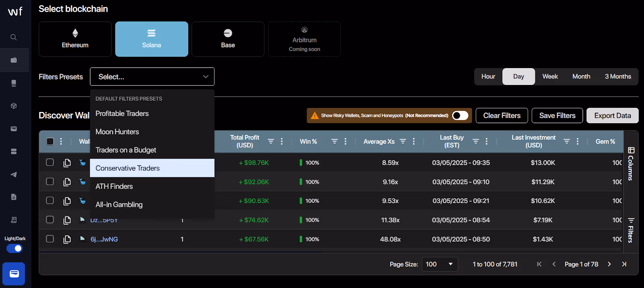Copy wallet address in $90.63K row
Image resolution: width=644 pixels, height=288 pixels.
click(67, 201)
